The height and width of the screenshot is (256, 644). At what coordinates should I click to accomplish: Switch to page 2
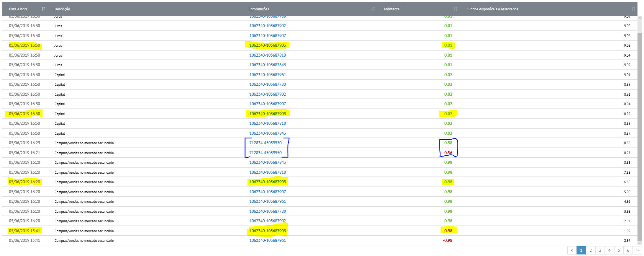pos(591,250)
